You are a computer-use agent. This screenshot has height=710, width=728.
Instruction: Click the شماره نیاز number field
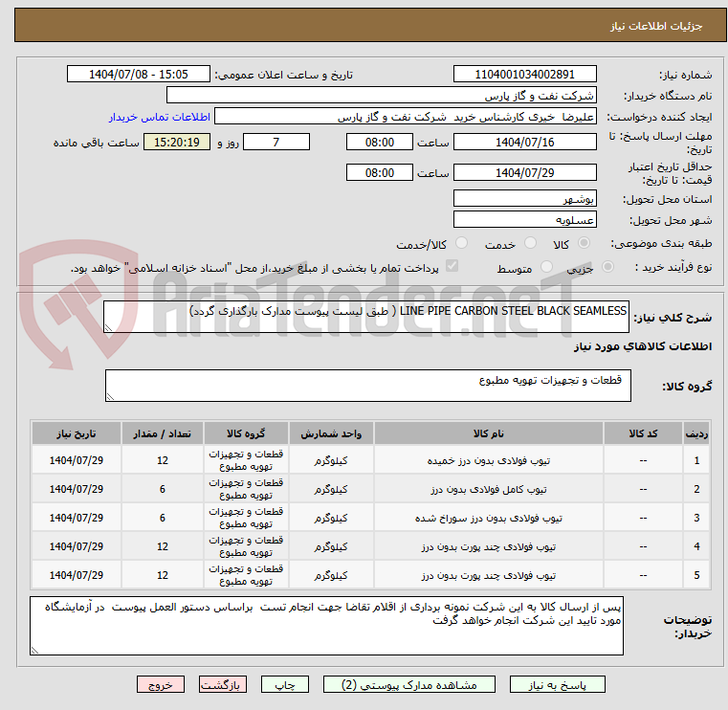pos(524,75)
